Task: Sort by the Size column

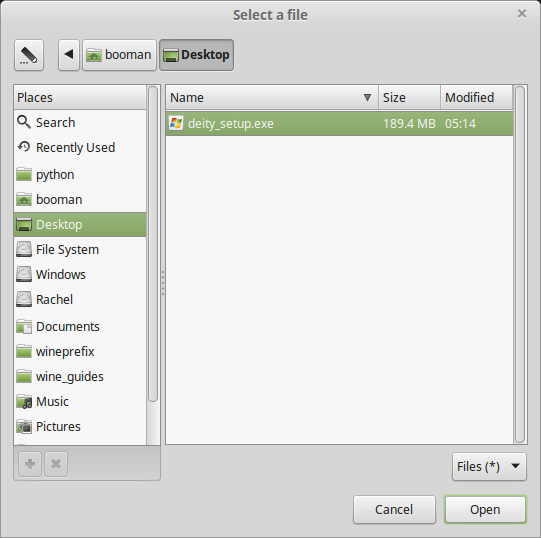Action: (x=410, y=97)
